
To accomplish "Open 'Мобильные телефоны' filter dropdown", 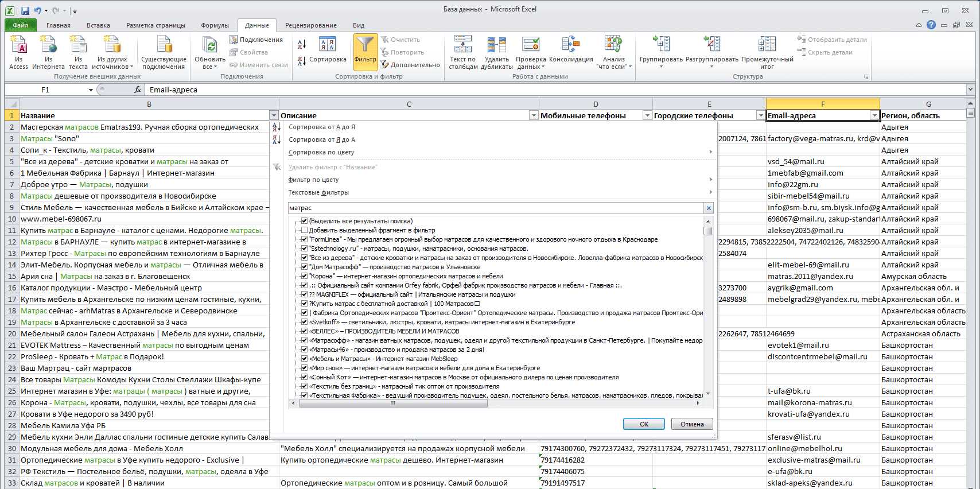I will pyautogui.click(x=647, y=115).
